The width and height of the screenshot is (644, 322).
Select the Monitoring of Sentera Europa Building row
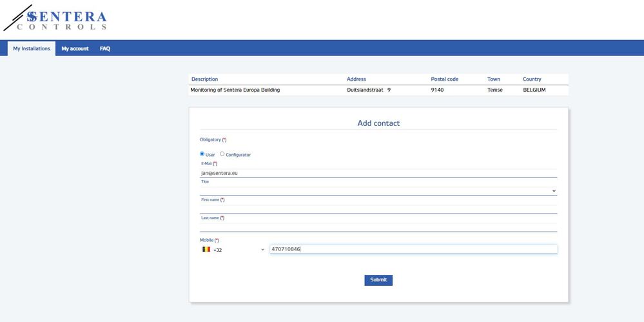pyautogui.click(x=235, y=90)
